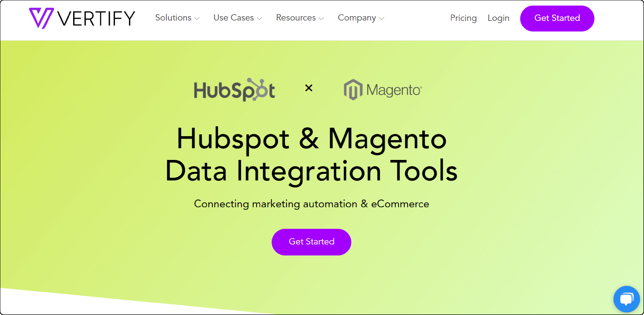644x315 pixels.
Task: Click the Login link
Action: click(498, 18)
